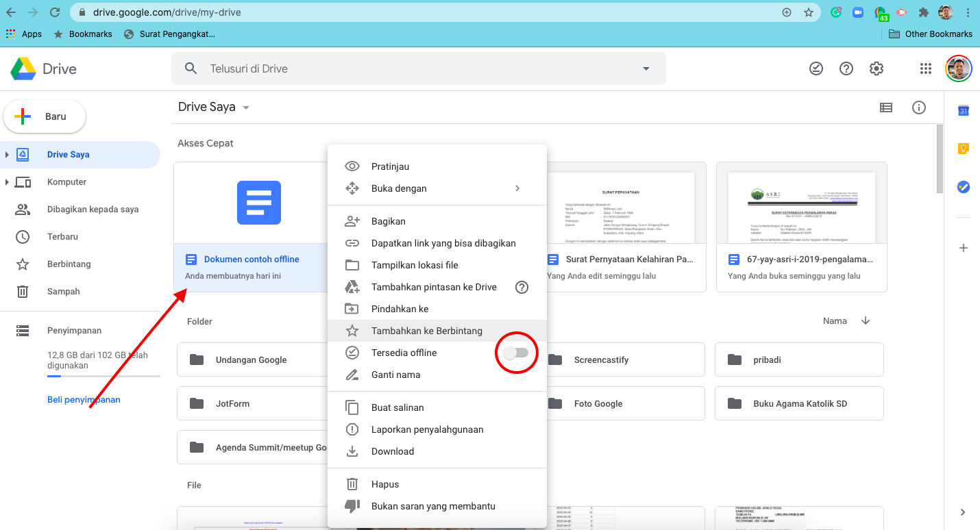
Task: Click the Baru new button
Action: click(45, 116)
